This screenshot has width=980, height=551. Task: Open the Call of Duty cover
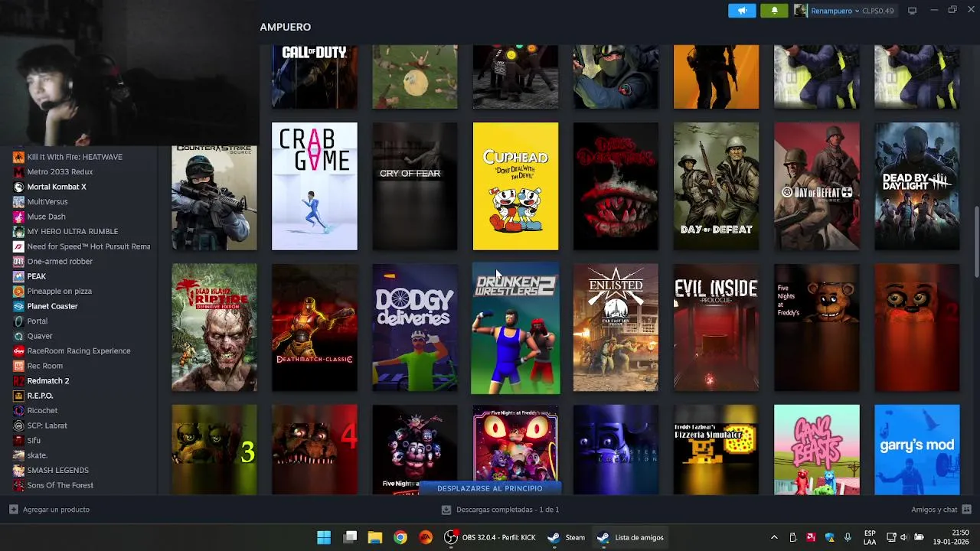pyautogui.click(x=315, y=77)
